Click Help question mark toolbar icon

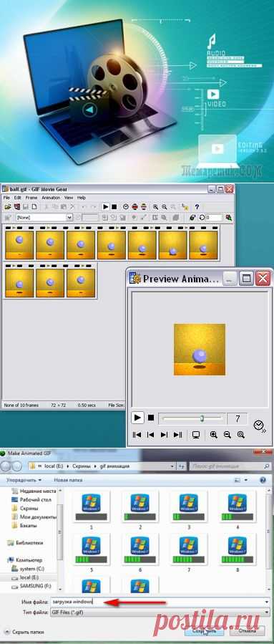pyautogui.click(x=197, y=206)
